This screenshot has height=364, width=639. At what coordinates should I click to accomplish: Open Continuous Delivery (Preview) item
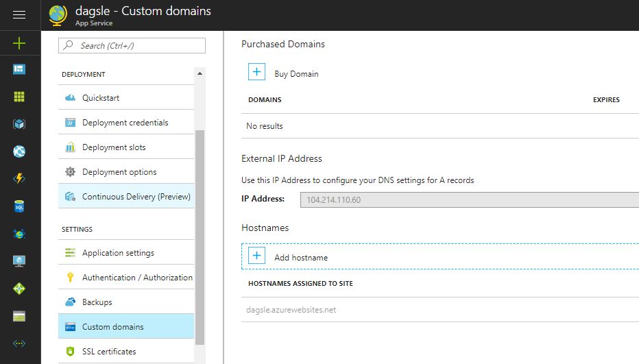pyautogui.click(x=136, y=197)
